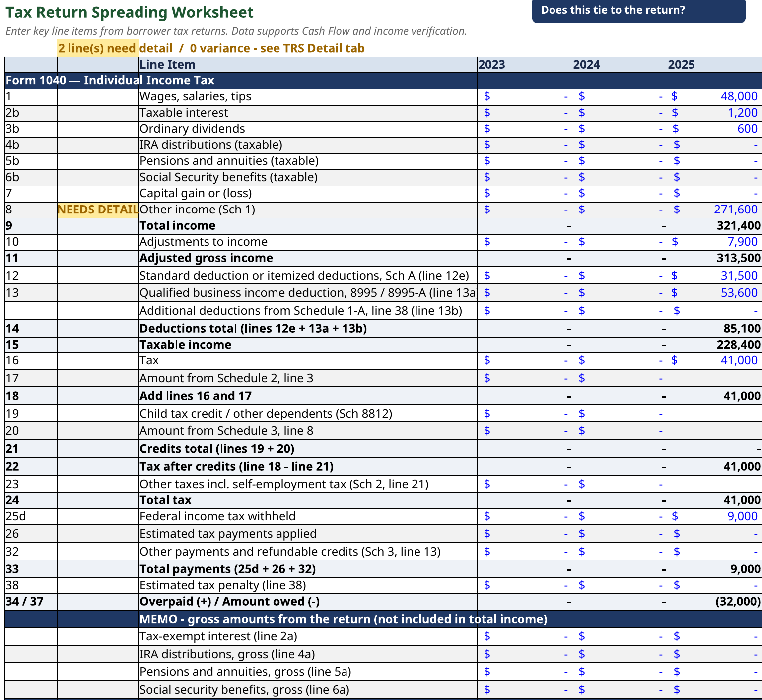Image resolution: width=762 pixels, height=700 pixels.
Task: Select the 2023 Wages, salaries, tips input cell
Action: click(524, 97)
